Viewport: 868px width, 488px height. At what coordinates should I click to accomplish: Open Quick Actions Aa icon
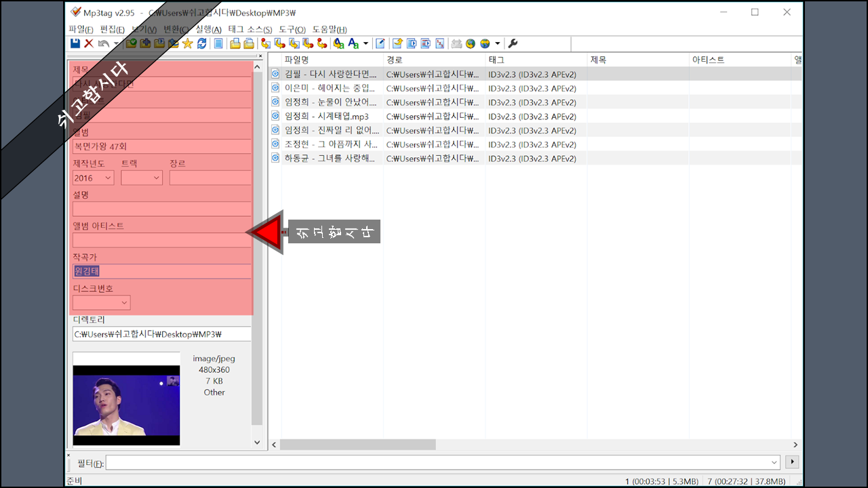click(x=353, y=43)
